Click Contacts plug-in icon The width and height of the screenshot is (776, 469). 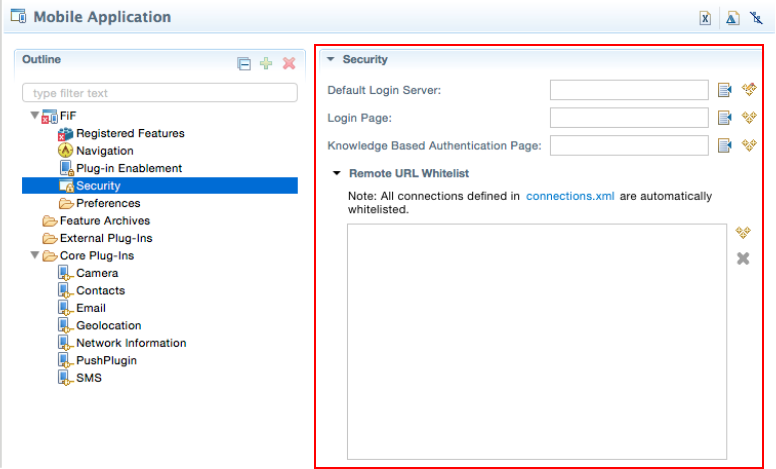coord(65,290)
